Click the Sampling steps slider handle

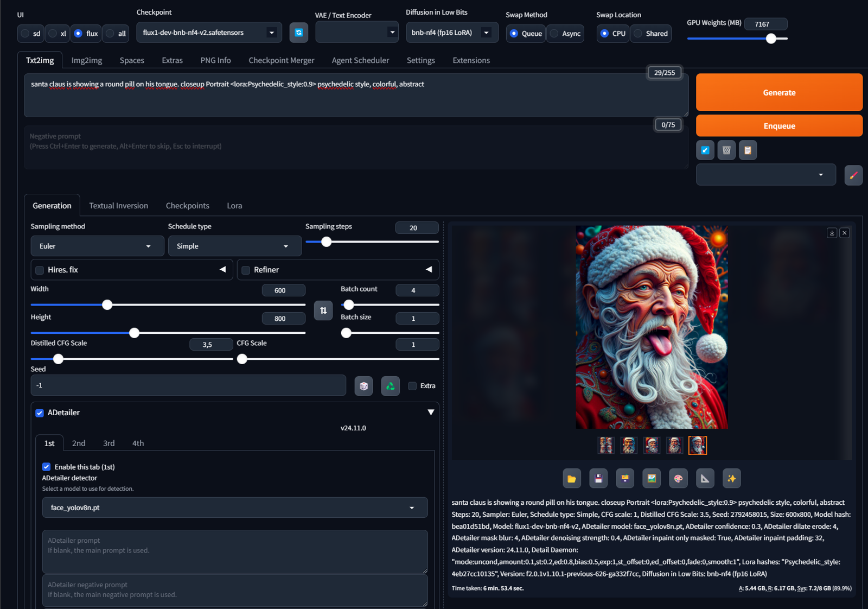[x=326, y=242]
